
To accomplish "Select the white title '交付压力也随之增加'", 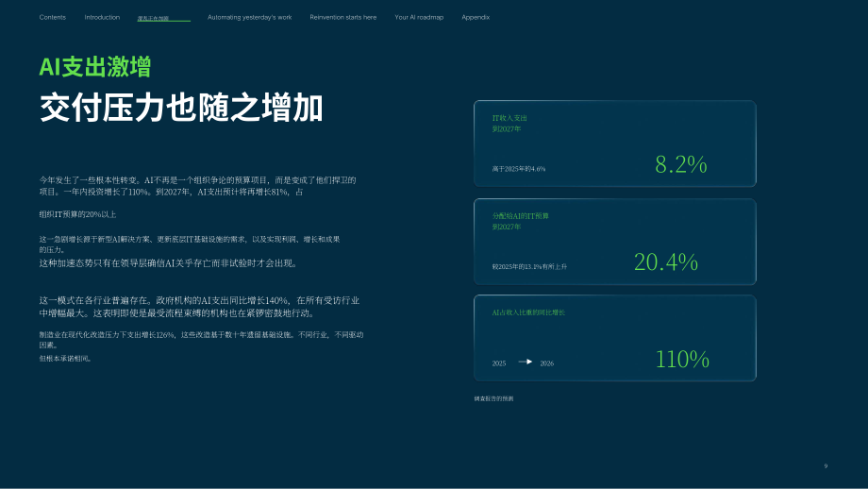I will (181, 108).
